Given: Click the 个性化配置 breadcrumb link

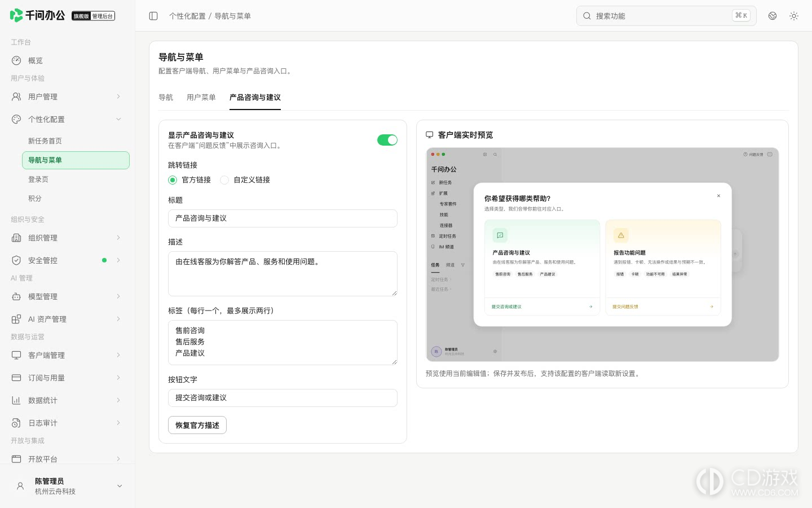Looking at the screenshot, I should coord(187,16).
